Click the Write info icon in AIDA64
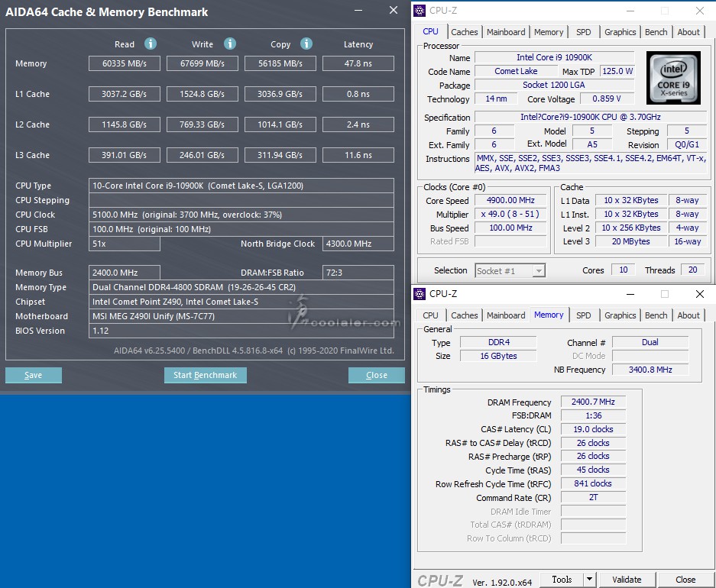The height and width of the screenshot is (588, 716). [230, 44]
